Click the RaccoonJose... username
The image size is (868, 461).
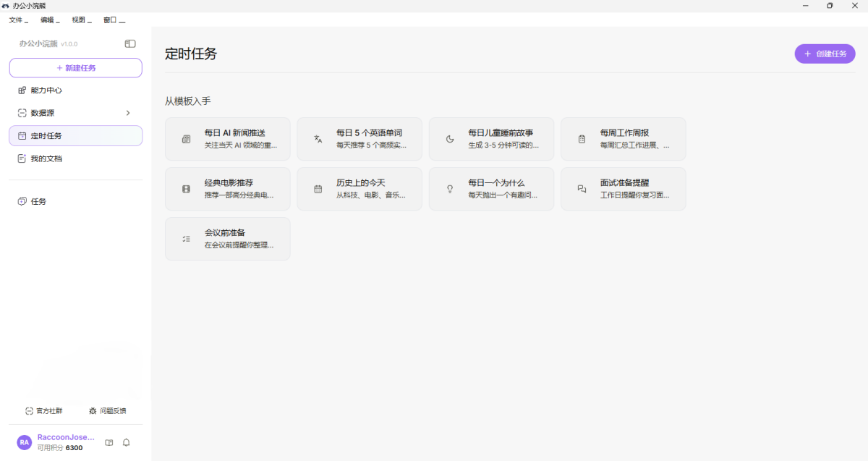(66, 437)
